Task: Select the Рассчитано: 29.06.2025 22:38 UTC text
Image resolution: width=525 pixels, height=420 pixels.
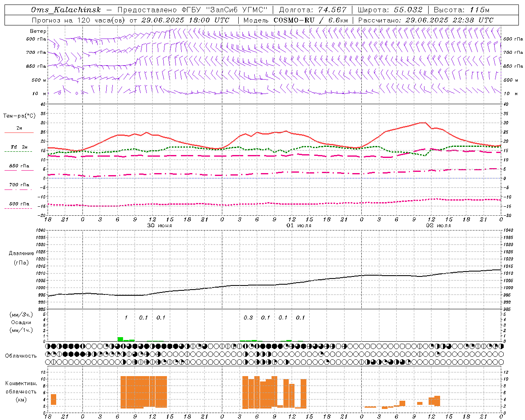Action: pos(426,20)
